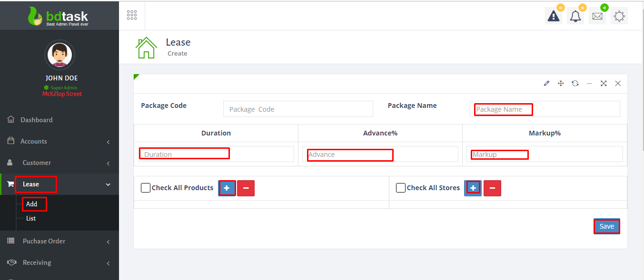Viewport: 644px width, 280px height.
Task: Click the red minus button beside products
Action: click(x=246, y=188)
